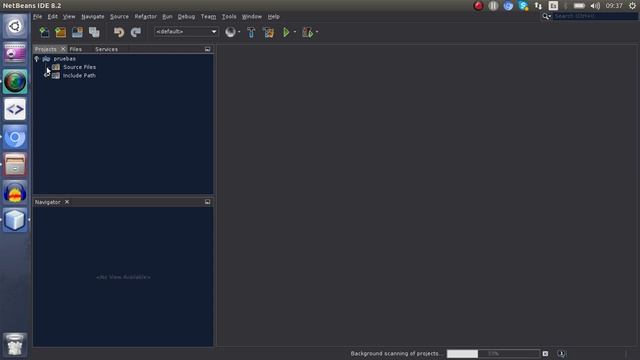Viewport: 640px width, 360px height.
Task: Click the Clean and Build icon
Action: tap(269, 32)
